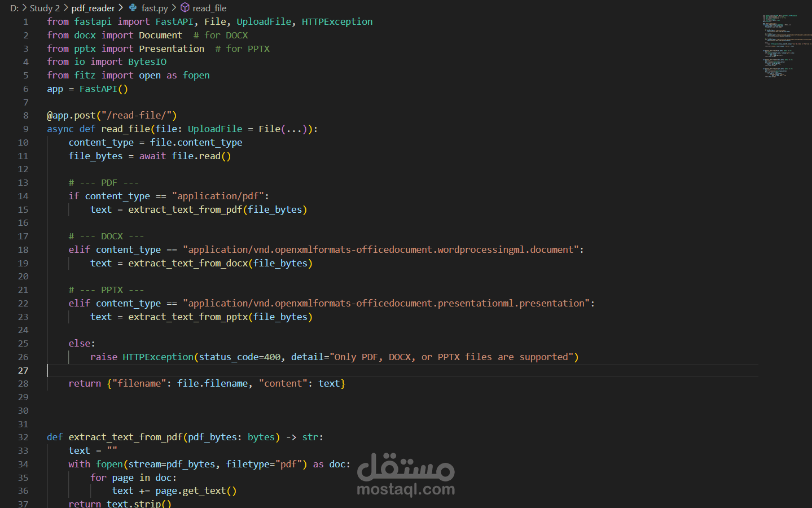
Task: Click filetype="pdf" argument on line 34
Action: [264, 464]
